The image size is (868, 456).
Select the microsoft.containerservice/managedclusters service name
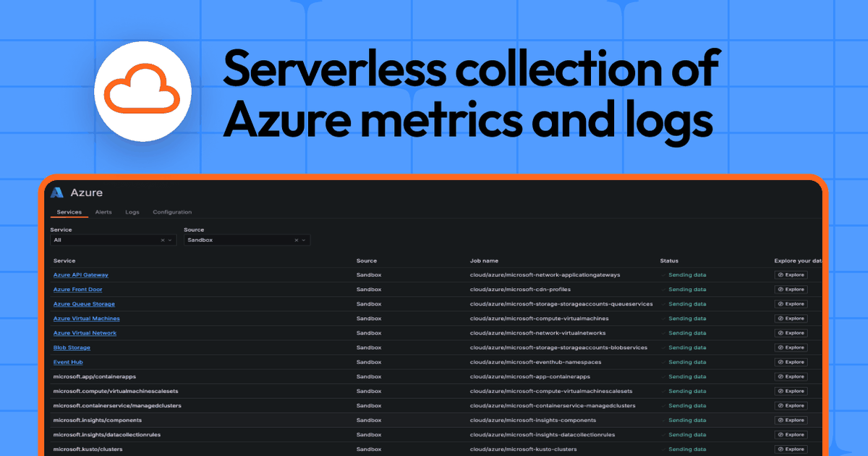117,405
